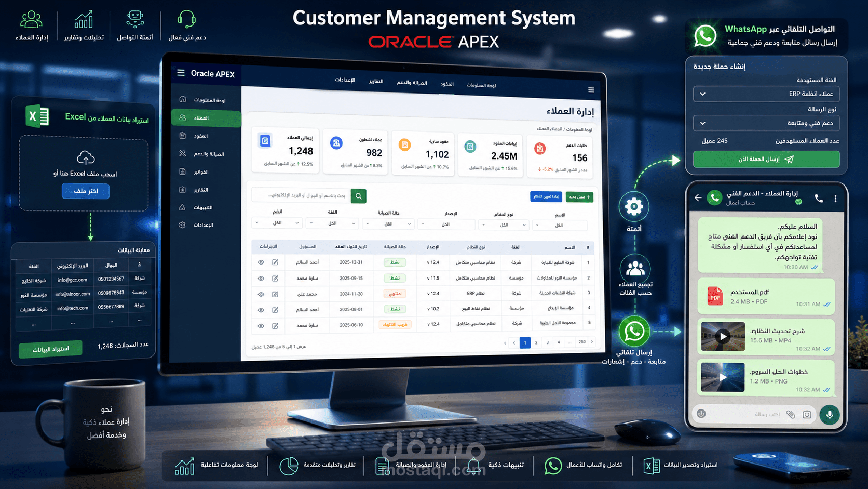Click status badge منتهي in row 3
868x489 pixels.
tap(395, 294)
